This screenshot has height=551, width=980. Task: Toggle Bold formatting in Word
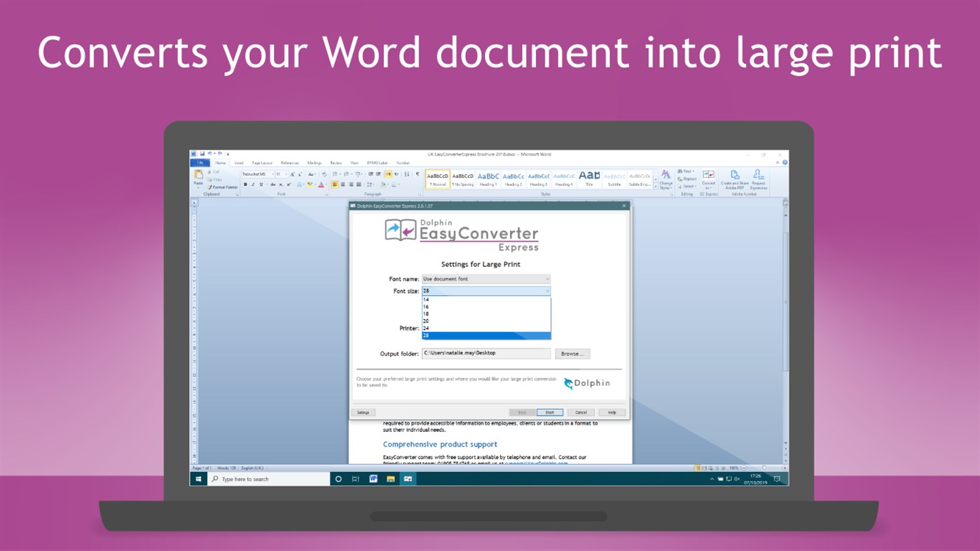pyautogui.click(x=245, y=184)
